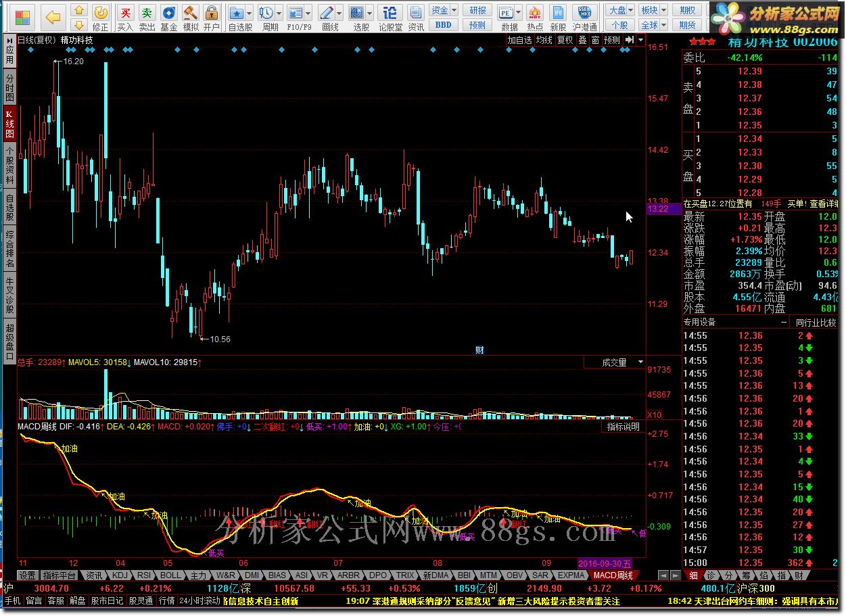Click the 期权 options button
The height and width of the screenshot is (616, 846).
pyautogui.click(x=688, y=10)
